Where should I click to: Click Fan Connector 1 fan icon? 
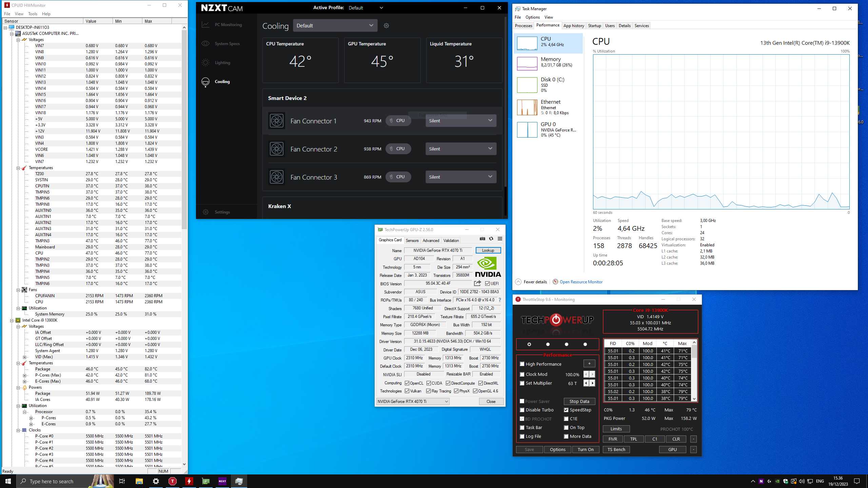[277, 121]
